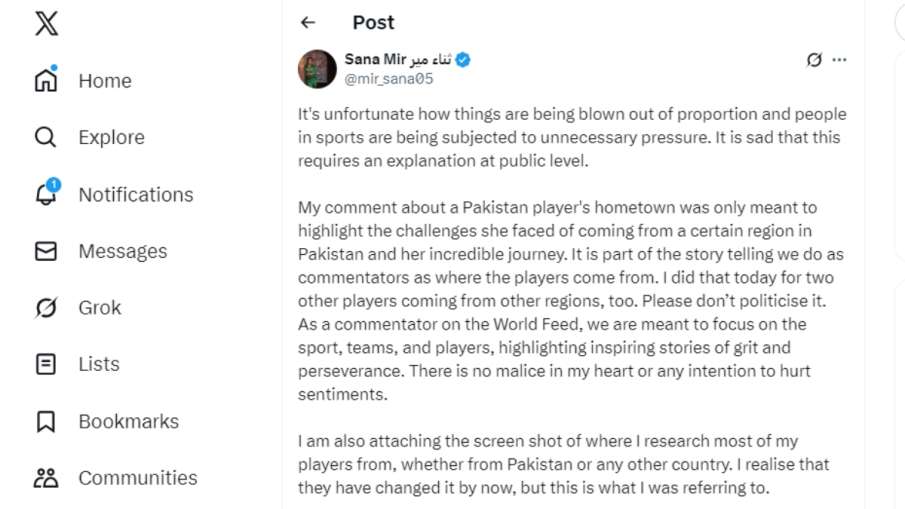905x509 pixels.
Task: Go back using the arrow icon
Action: tap(308, 22)
